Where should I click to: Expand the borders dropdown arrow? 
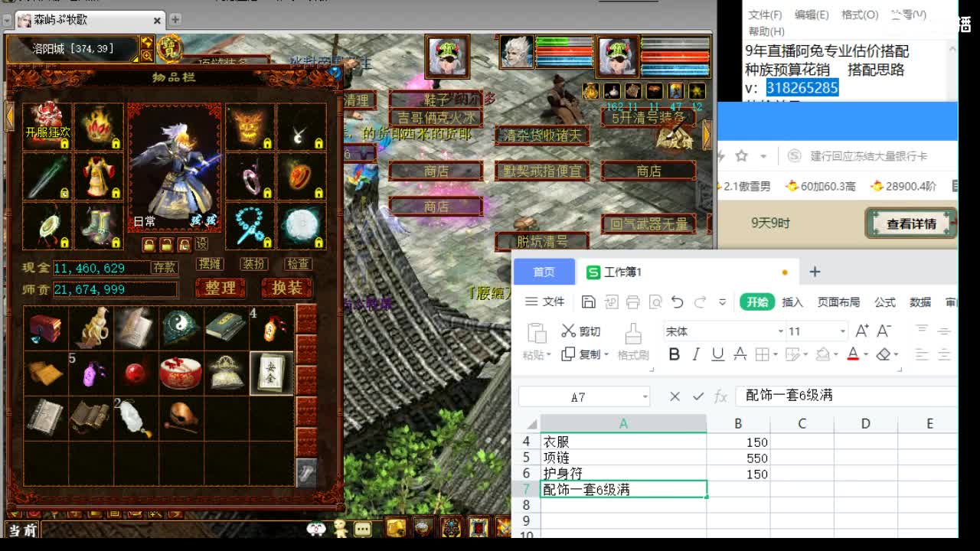coord(775,354)
